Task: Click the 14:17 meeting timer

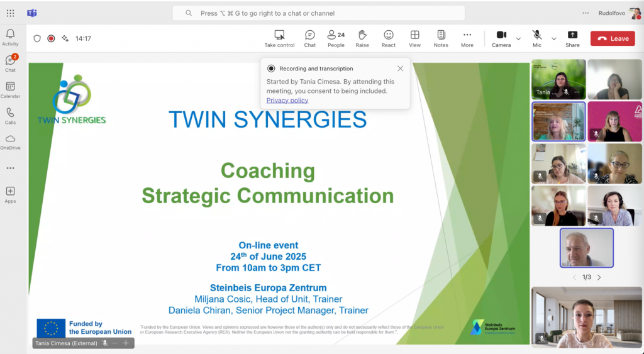Action: point(84,38)
